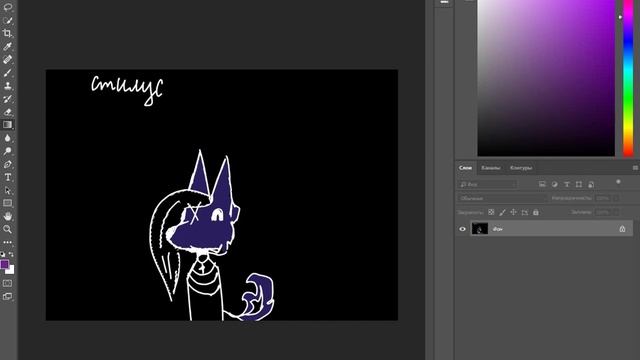Select the Pen tool
640x360 pixels.
7,164
